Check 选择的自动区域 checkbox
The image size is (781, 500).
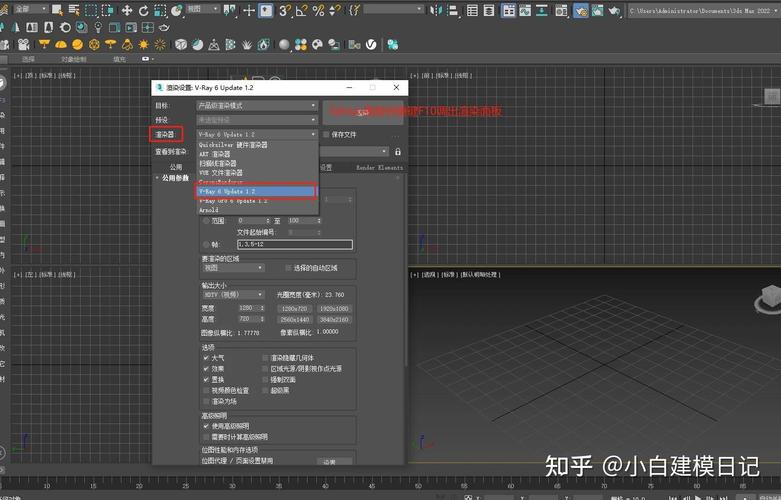pos(288,268)
